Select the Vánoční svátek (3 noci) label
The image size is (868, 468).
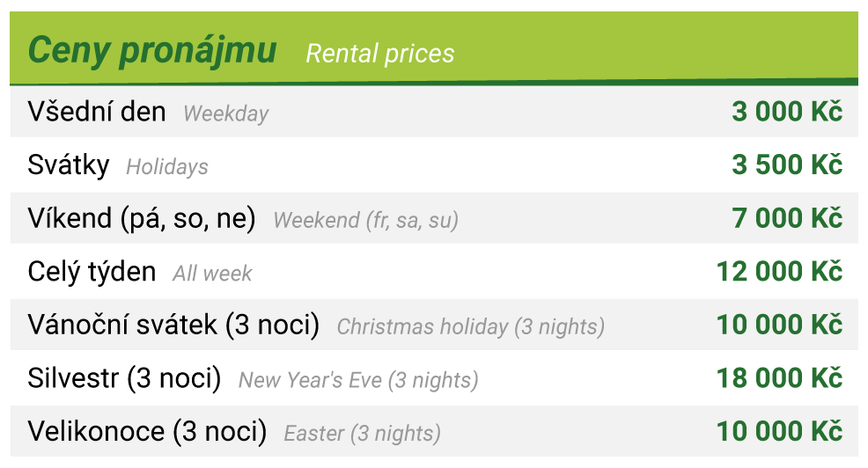173,325
